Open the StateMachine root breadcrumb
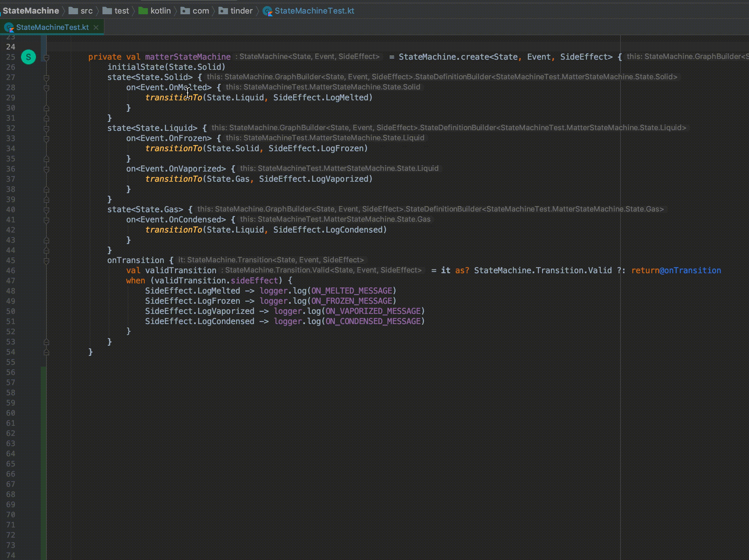This screenshot has width=749, height=560. [x=31, y=11]
